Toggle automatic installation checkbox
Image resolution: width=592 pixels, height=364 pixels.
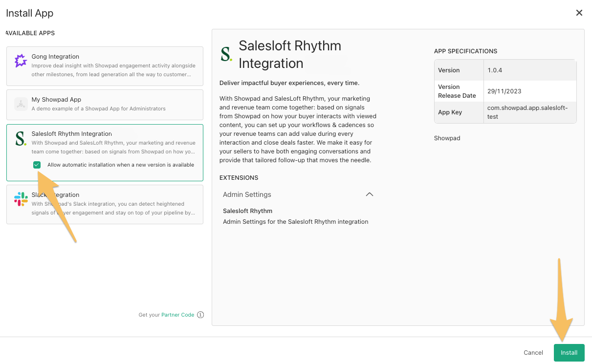coord(37,165)
